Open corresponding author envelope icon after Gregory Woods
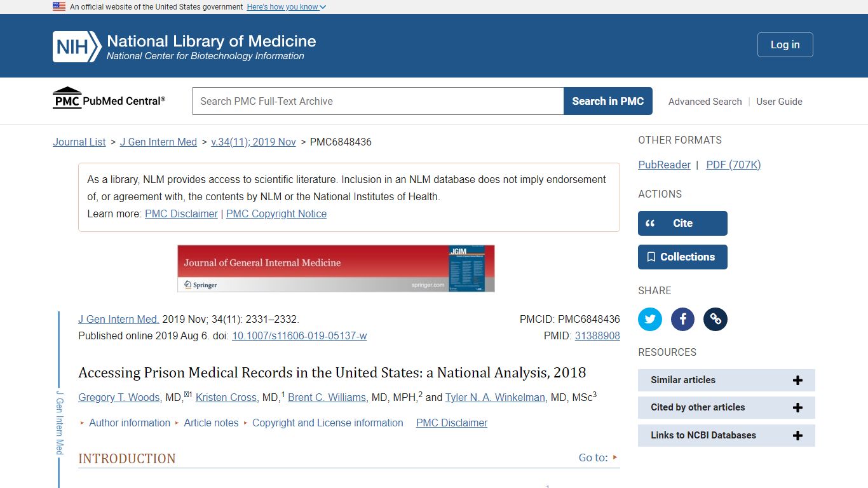This screenshot has width=868, height=488. tap(187, 394)
